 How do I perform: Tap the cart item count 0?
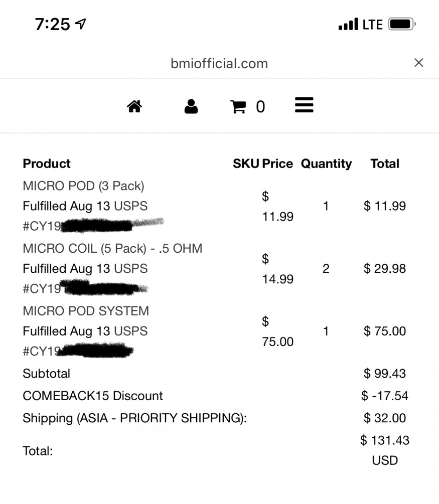coord(260,107)
